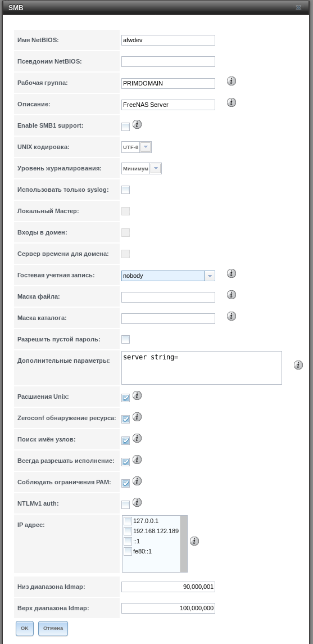
Task: Enable SMB1 support checkbox
Action: 125,127
